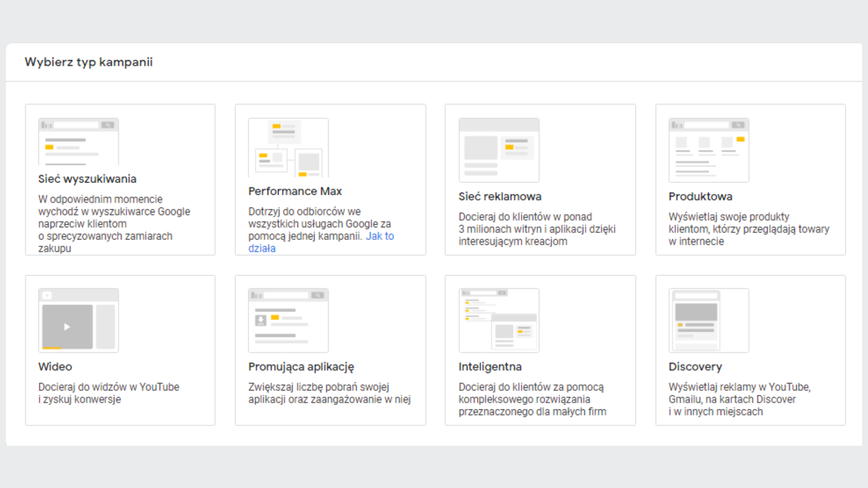This screenshot has height=488, width=868.
Task: Click text 'Docieraj do klientów w ponad 3 milionach witryn'
Action: 537,229
